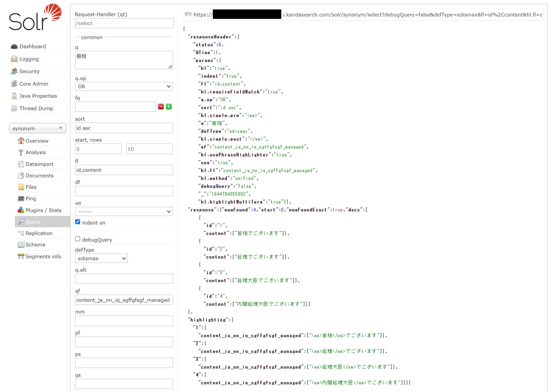551x392 pixels.
Task: Click the Overview house icon
Action: point(21,141)
